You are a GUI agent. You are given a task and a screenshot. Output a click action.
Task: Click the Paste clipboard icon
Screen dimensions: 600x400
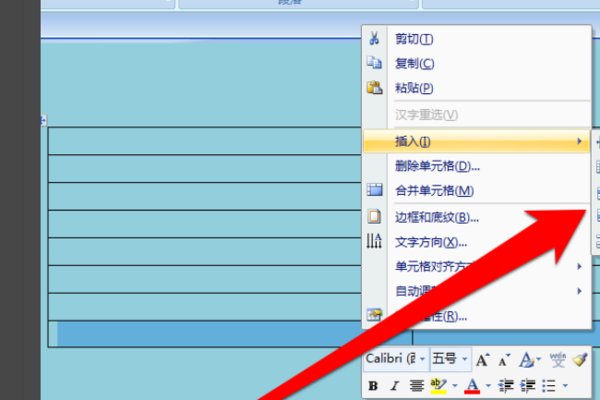(374, 88)
